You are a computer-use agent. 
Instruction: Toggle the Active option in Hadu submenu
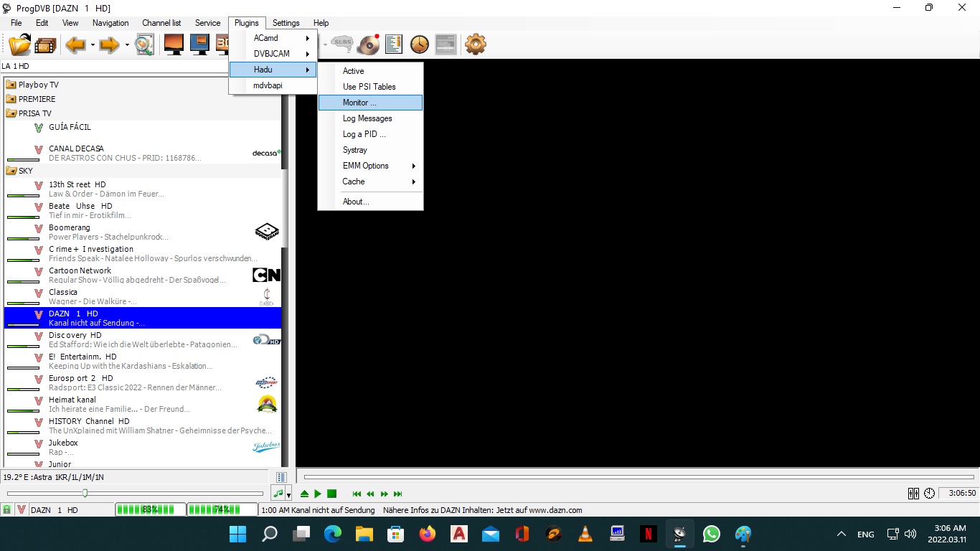click(353, 71)
